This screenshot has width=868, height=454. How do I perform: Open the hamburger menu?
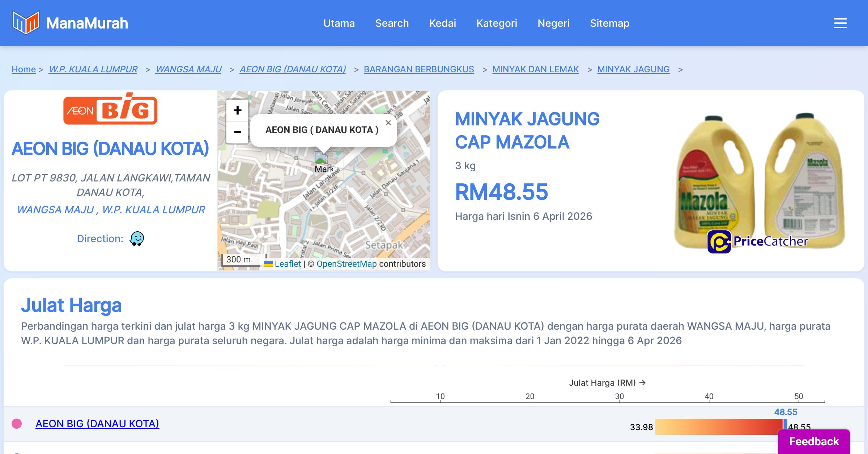point(840,23)
